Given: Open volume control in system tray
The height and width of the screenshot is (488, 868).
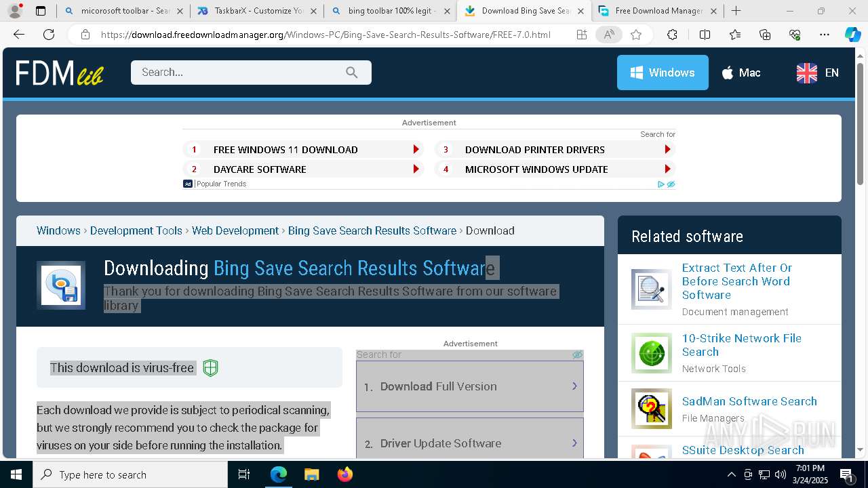Looking at the screenshot, I should click(781, 474).
